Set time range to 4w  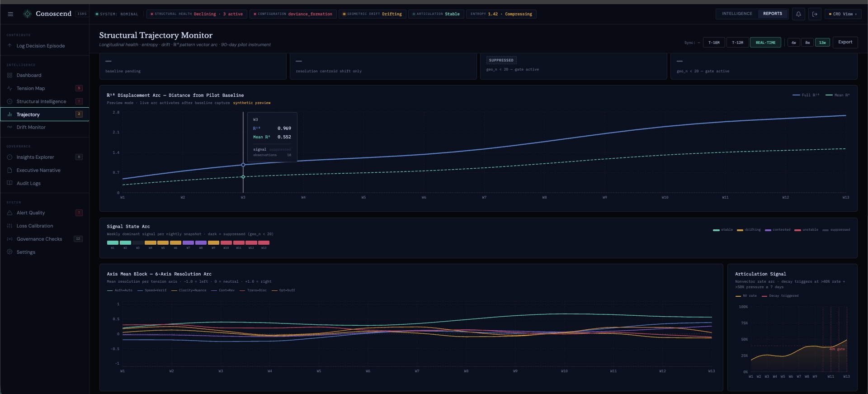[793, 43]
